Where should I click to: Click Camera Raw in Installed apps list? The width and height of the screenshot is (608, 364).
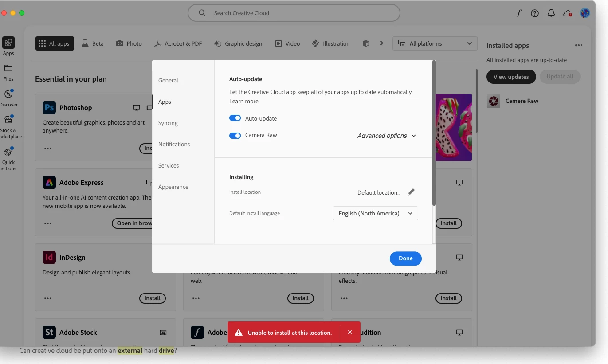pos(522,101)
